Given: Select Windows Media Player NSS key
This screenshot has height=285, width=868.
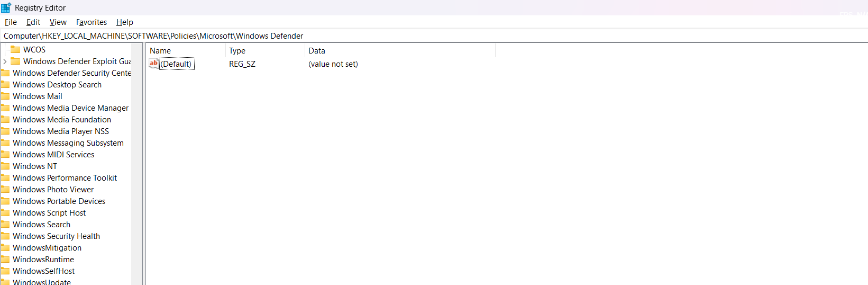Looking at the screenshot, I should pyautogui.click(x=61, y=131).
